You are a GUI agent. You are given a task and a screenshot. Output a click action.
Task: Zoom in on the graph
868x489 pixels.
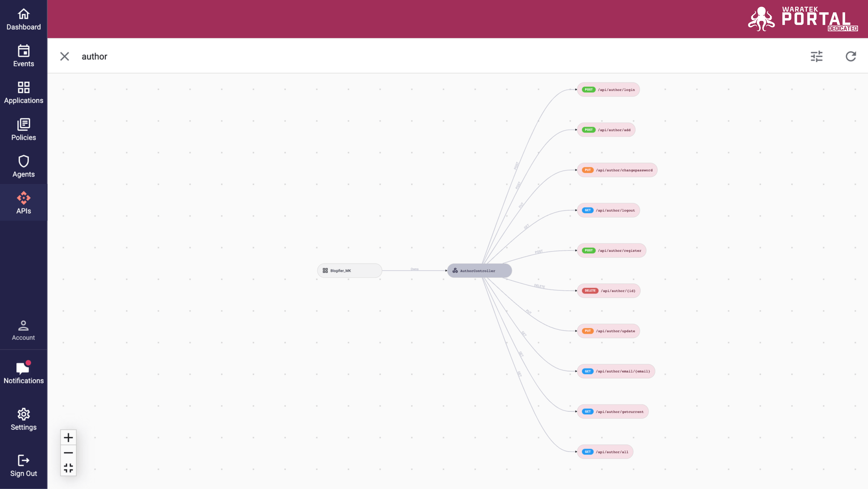tap(68, 437)
